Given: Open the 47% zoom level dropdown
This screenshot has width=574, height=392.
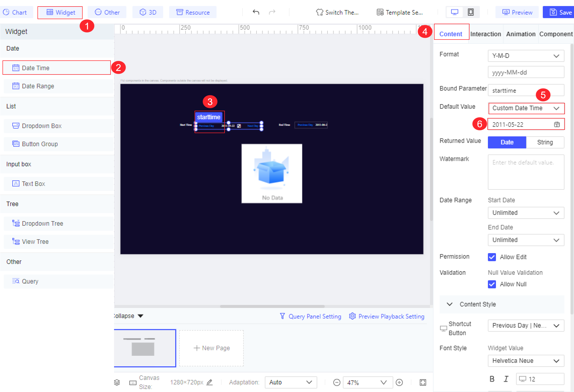Looking at the screenshot, I should (x=368, y=382).
